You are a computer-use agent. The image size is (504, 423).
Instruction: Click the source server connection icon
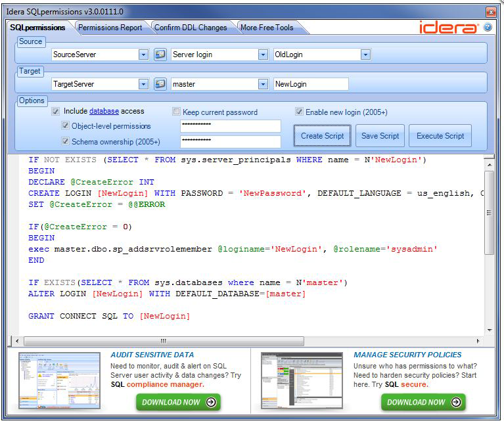click(160, 55)
